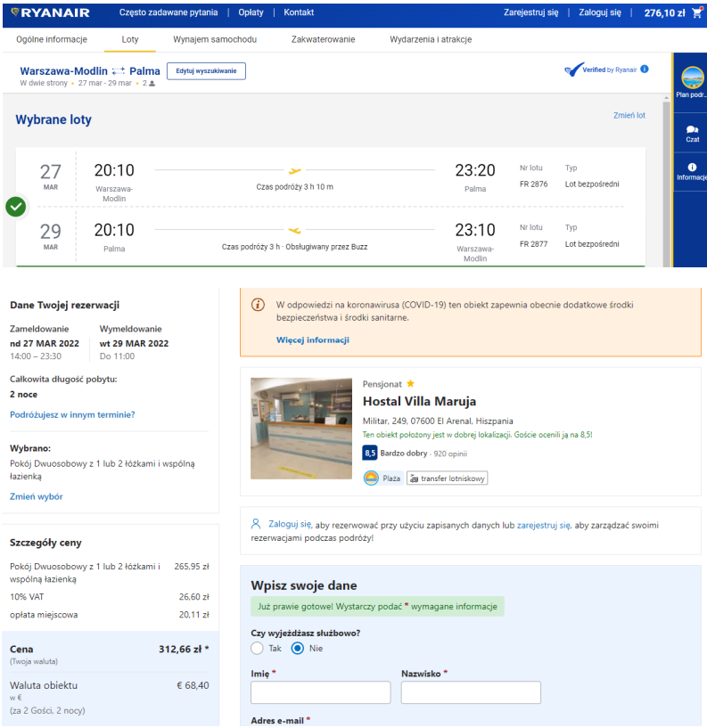Click the 10% VAT 26,60 zł value
This screenshot has width=707, height=728.
(x=194, y=597)
